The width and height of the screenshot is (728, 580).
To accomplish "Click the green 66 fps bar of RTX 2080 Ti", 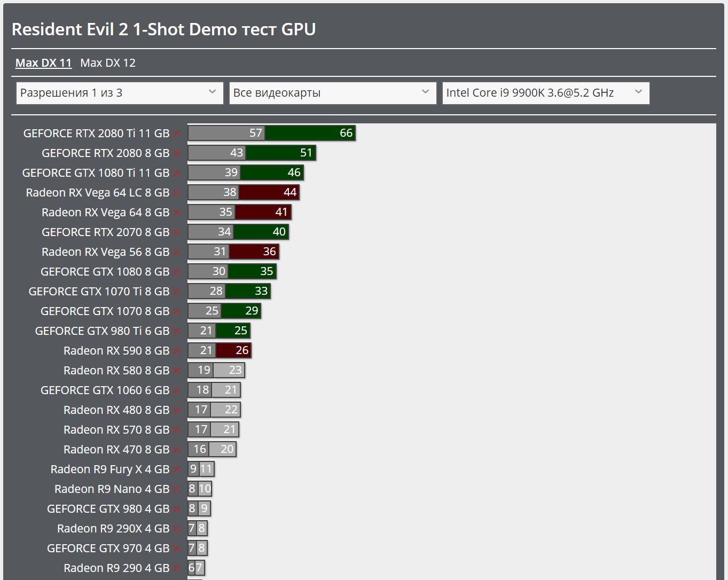I will [x=310, y=133].
